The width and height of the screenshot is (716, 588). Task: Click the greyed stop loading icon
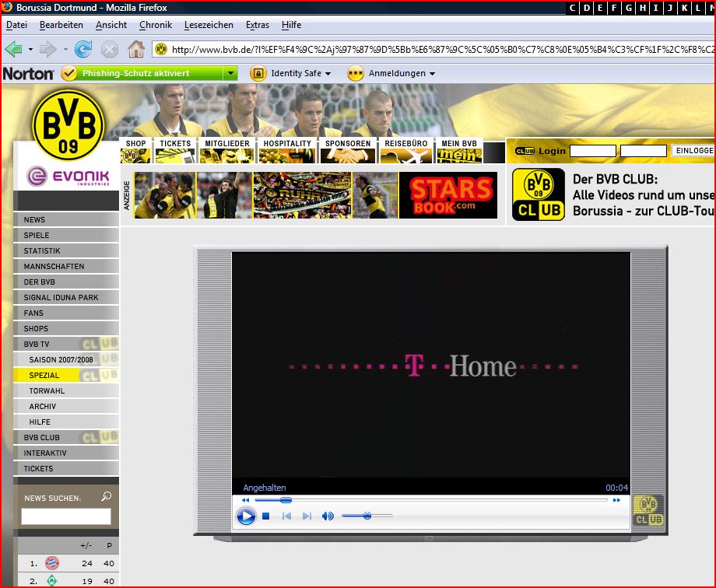pyautogui.click(x=110, y=49)
